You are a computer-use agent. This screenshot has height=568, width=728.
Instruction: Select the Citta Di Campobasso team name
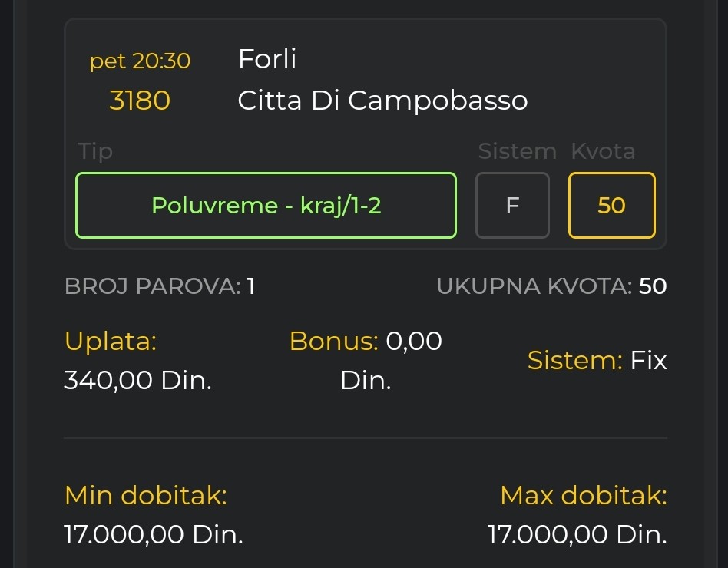382,101
